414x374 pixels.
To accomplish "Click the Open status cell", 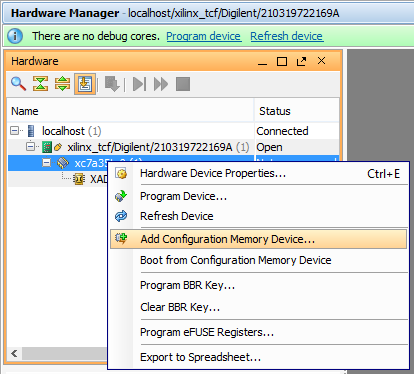I will [x=297, y=147].
